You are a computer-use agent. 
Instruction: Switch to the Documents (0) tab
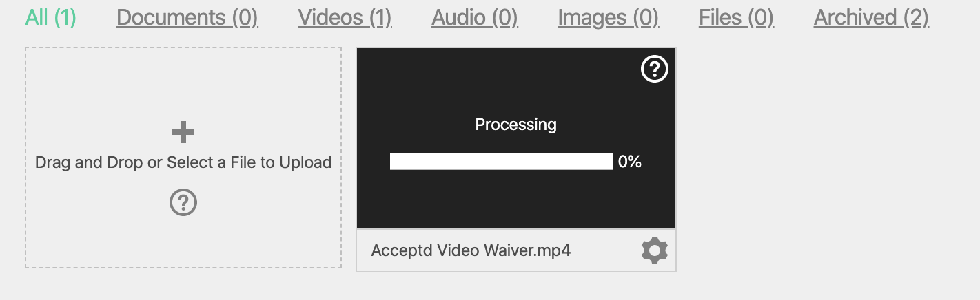(187, 17)
